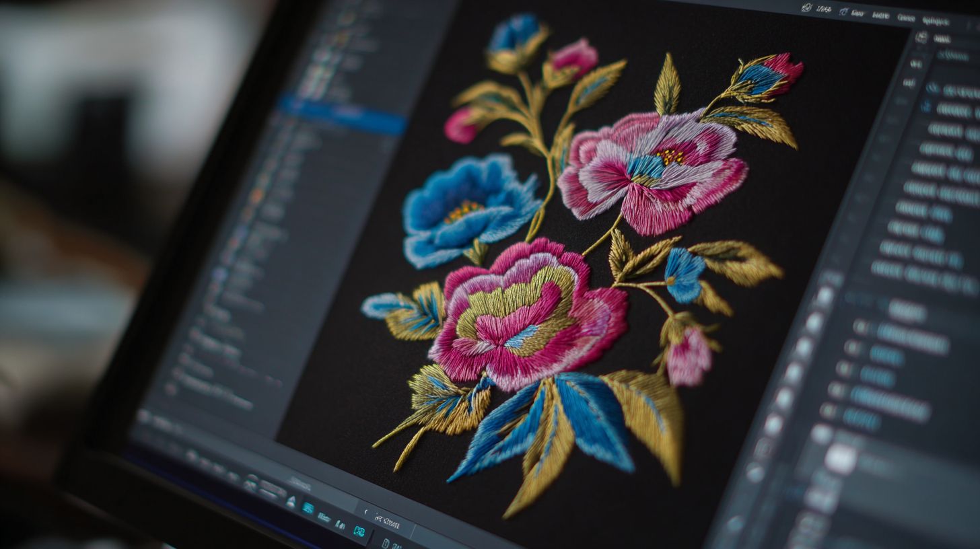Click the icon in the right panel header

pyautogui.click(x=921, y=38)
